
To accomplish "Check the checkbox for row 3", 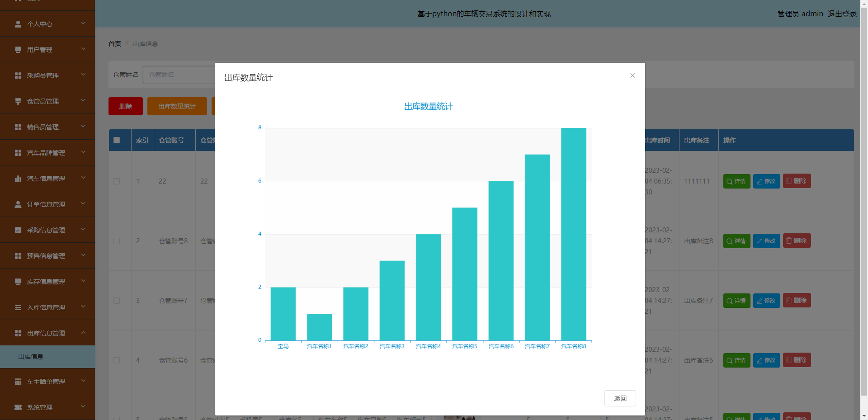I will pos(117,301).
